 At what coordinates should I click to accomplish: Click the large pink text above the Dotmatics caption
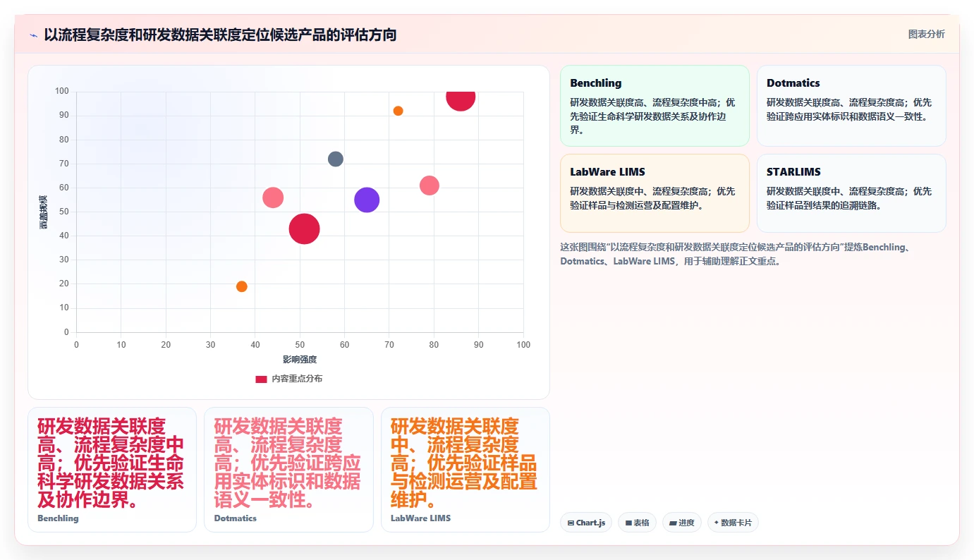tap(287, 463)
